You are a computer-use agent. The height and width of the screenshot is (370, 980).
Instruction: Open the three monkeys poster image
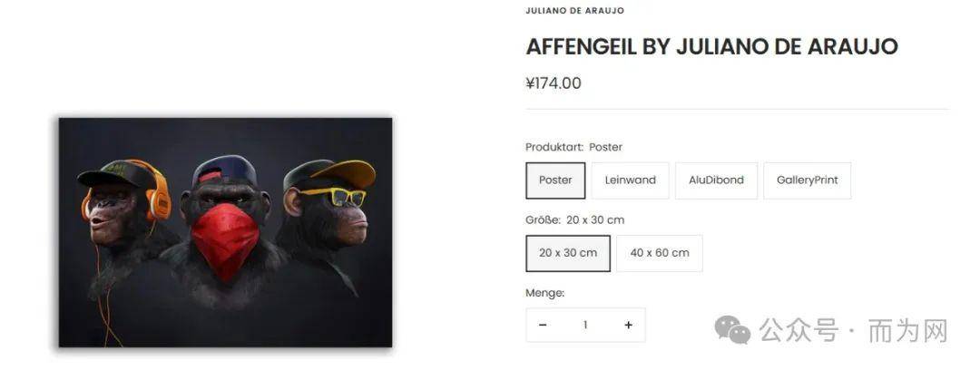(x=226, y=232)
